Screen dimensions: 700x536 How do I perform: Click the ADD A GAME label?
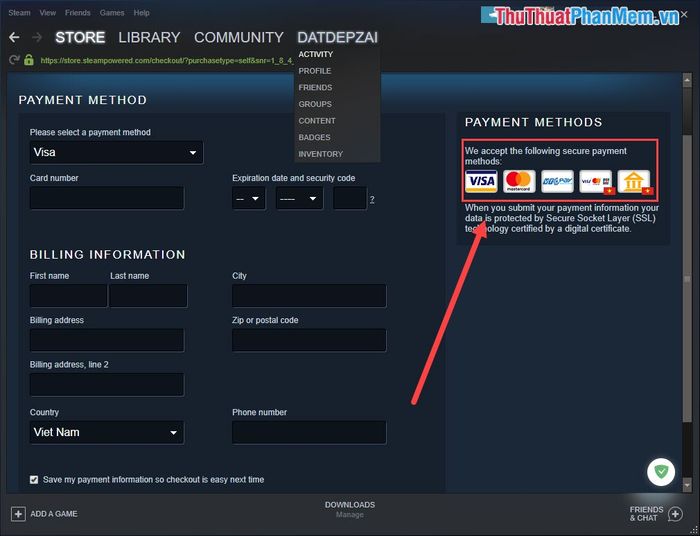click(x=54, y=514)
